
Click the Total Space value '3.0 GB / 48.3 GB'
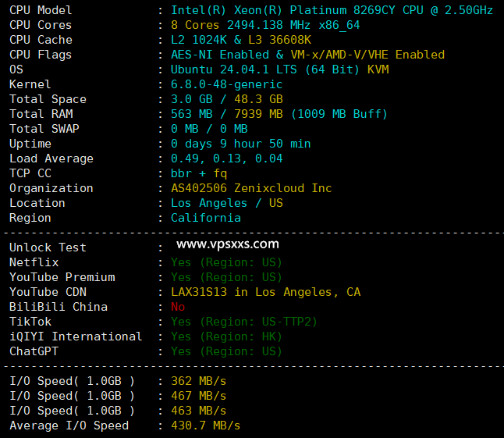click(x=226, y=99)
